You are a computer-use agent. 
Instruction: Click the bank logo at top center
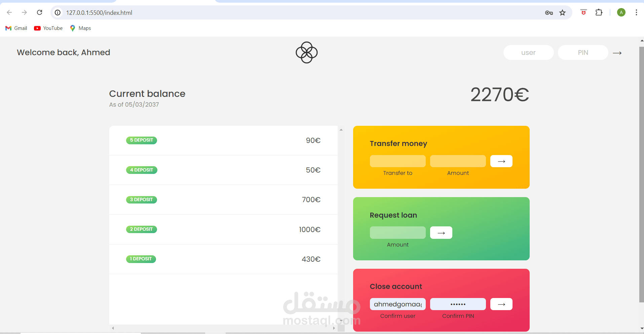(306, 52)
